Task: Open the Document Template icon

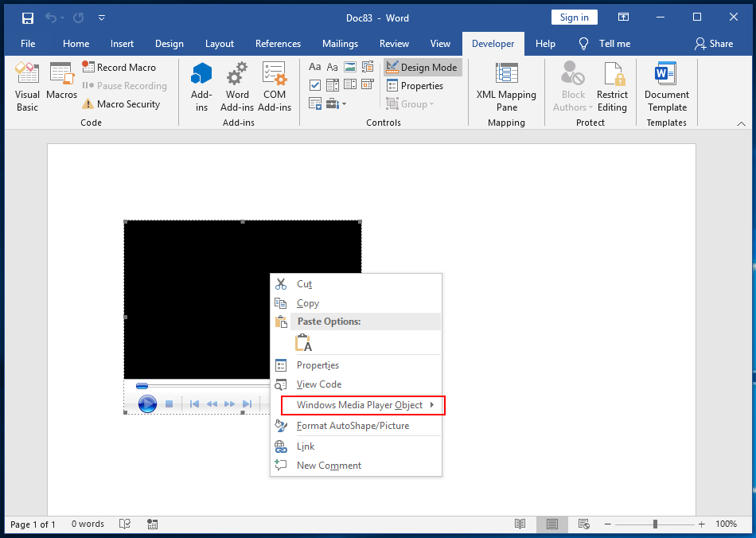Action: [666, 86]
